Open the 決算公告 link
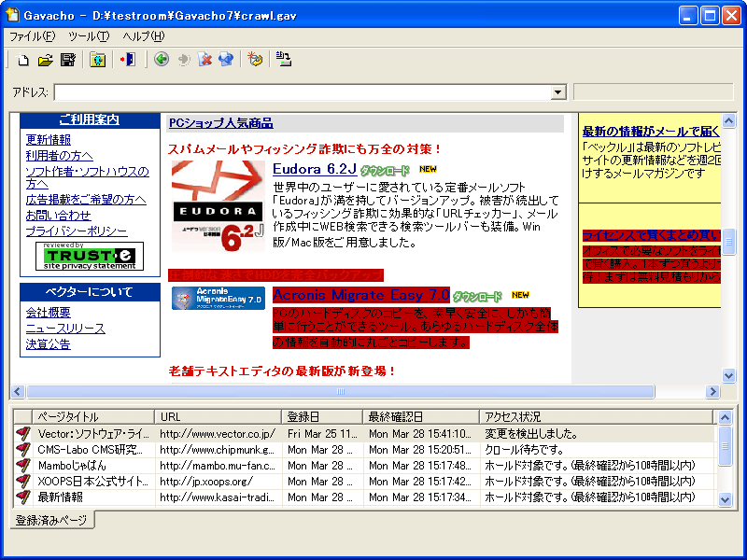This screenshot has width=747, height=560. [x=49, y=343]
